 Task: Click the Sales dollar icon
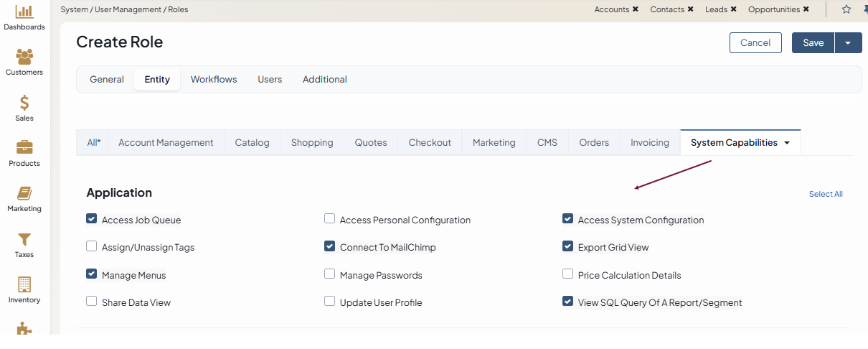point(24,103)
